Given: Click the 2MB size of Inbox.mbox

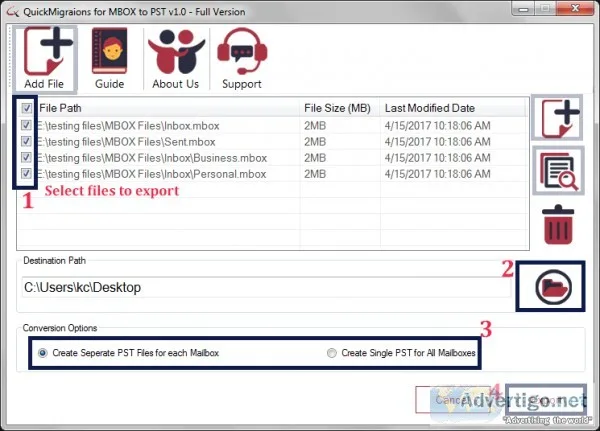Looking at the screenshot, I should tap(315, 126).
